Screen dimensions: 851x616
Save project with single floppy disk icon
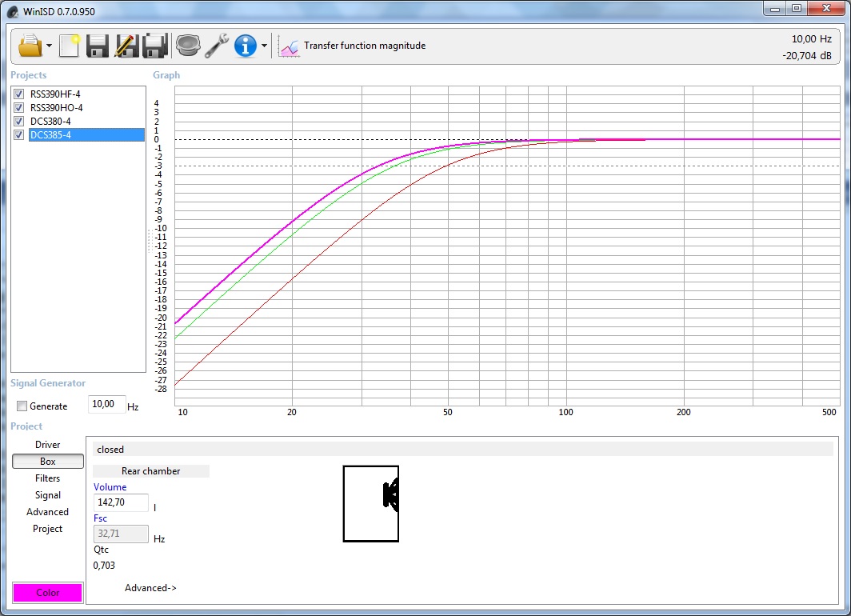click(98, 46)
